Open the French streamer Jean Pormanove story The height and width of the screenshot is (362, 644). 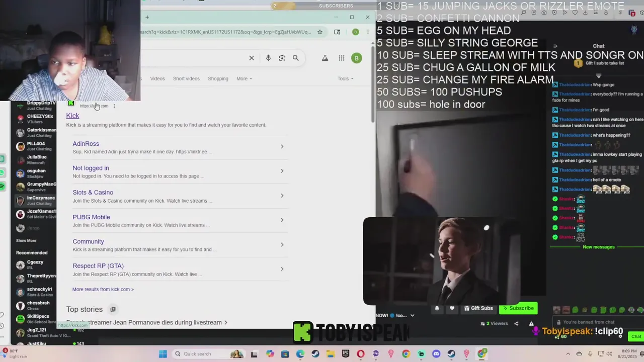(x=146, y=322)
